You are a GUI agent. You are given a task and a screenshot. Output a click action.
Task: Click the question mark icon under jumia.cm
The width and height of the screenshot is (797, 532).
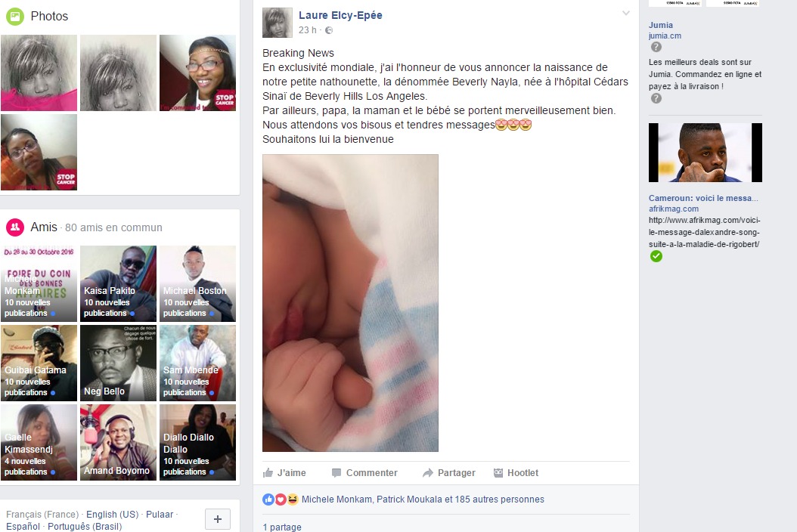[656, 48]
